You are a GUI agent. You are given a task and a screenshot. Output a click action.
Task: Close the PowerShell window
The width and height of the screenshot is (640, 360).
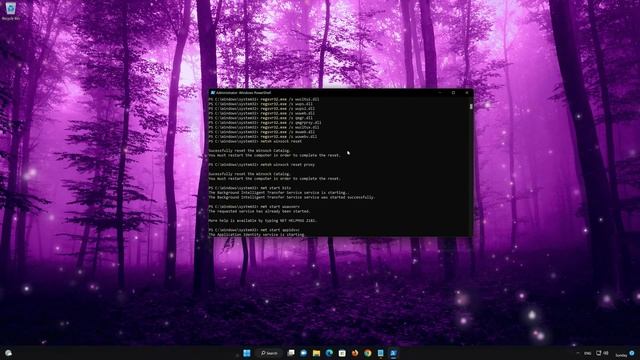467,93
